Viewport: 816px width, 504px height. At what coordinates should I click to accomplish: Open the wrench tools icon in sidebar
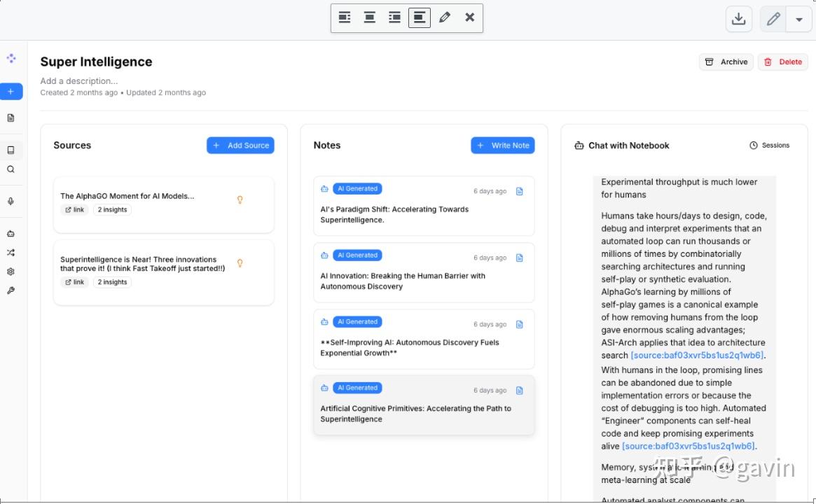tap(11, 290)
